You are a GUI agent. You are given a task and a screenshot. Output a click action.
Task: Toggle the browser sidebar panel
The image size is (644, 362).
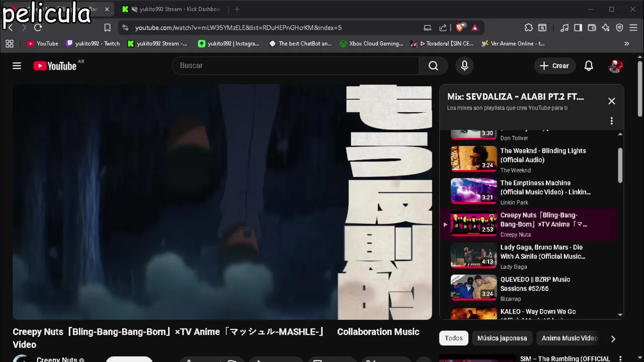coord(578,28)
